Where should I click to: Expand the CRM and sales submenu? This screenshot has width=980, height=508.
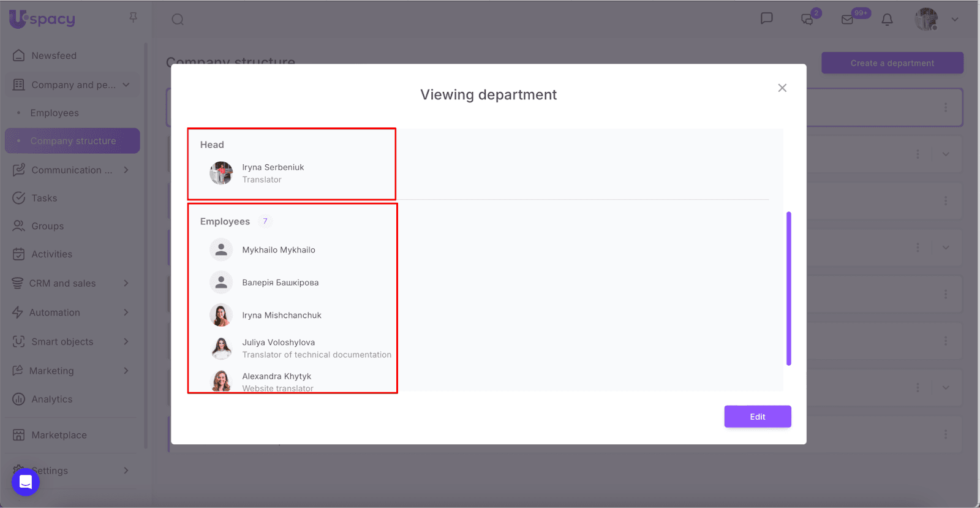[x=126, y=283]
